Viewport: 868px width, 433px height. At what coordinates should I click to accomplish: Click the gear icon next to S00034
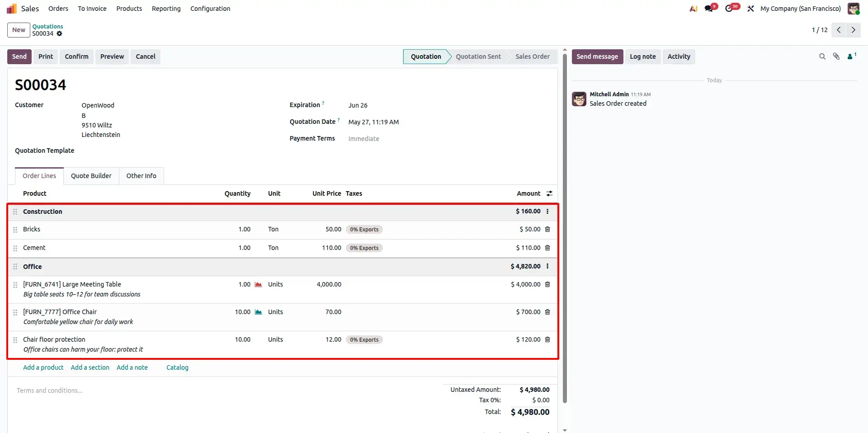pyautogui.click(x=59, y=33)
